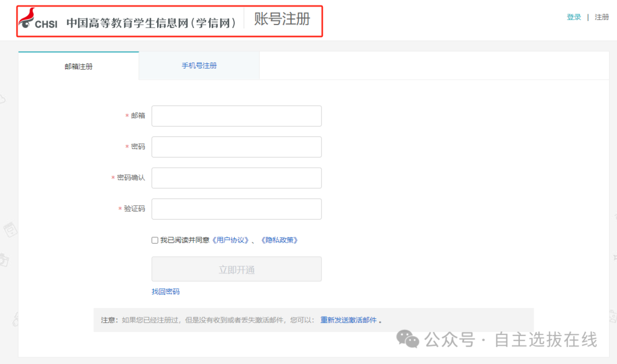
Task: Open the 《用户协议》 link
Action: [x=230, y=240]
